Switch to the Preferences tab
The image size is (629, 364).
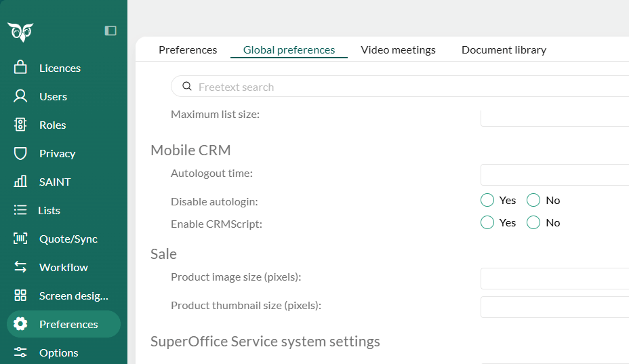188,49
